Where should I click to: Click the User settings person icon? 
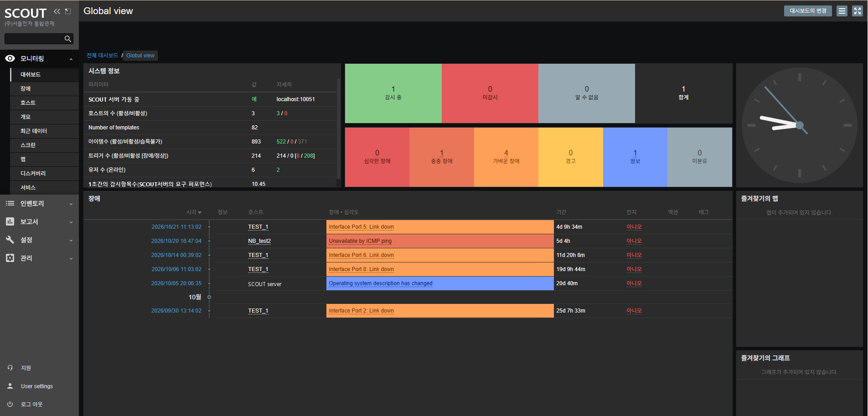coord(10,386)
